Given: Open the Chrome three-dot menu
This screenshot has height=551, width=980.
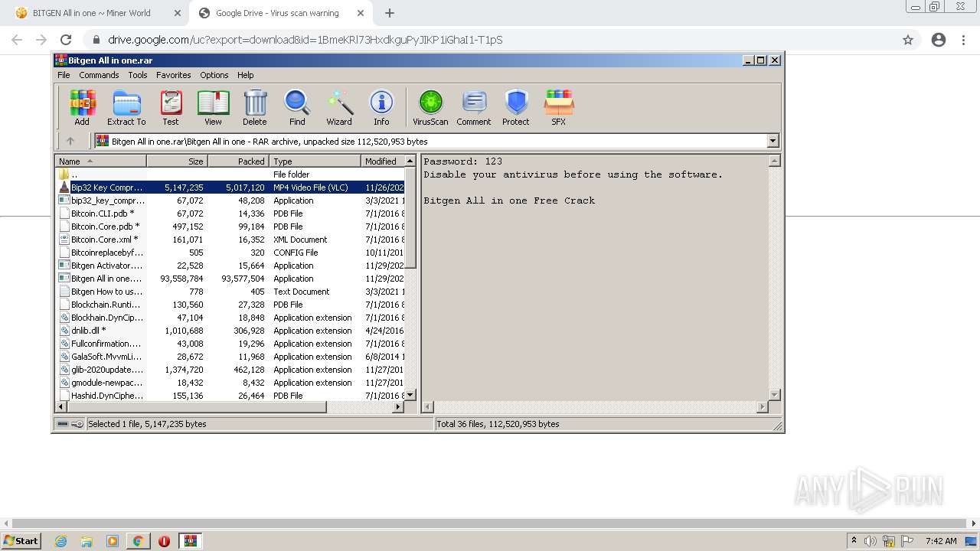Looking at the screenshot, I should pyautogui.click(x=964, y=40).
